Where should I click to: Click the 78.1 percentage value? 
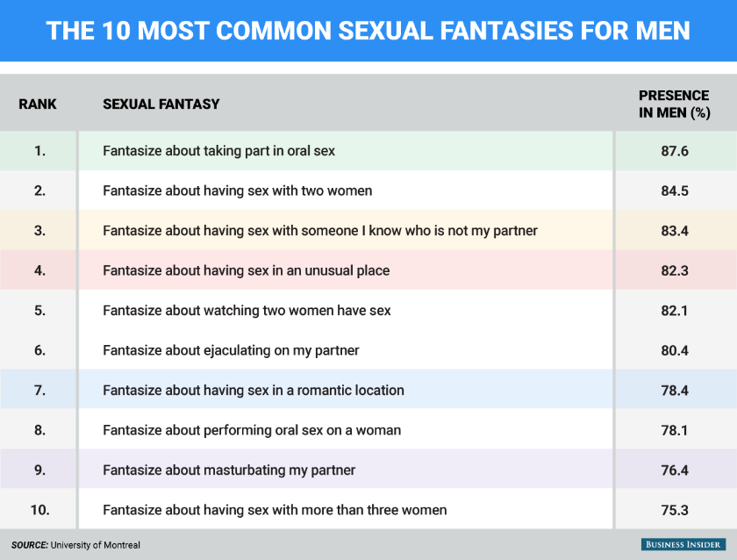[674, 430]
